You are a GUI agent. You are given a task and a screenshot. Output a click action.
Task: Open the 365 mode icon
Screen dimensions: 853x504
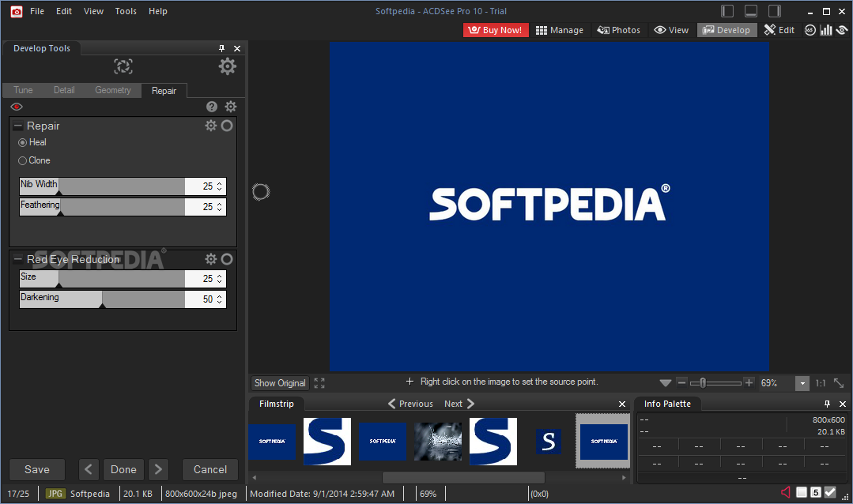point(810,30)
